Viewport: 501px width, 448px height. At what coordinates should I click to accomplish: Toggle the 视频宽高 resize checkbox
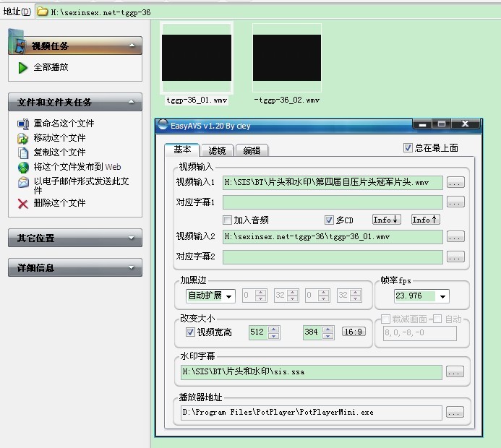[x=190, y=332]
